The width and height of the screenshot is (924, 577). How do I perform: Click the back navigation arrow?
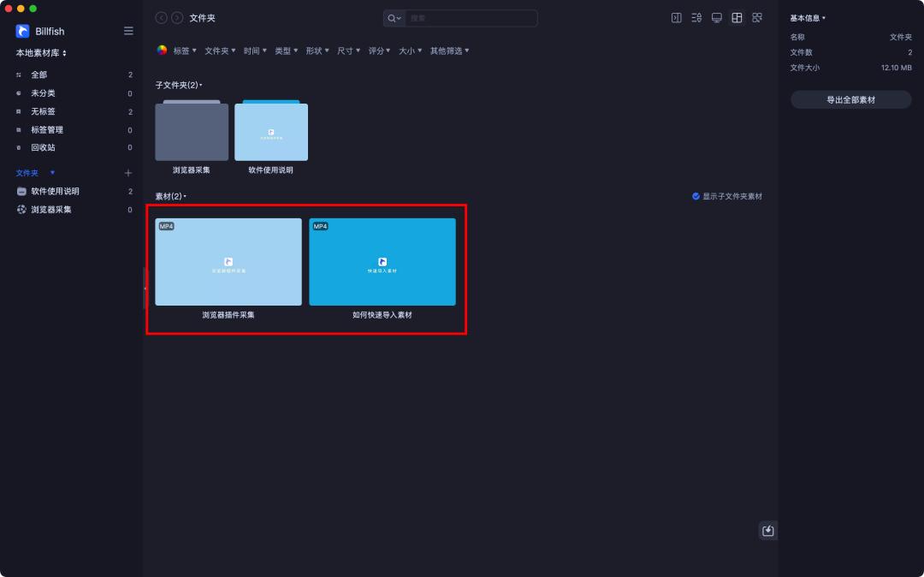[x=161, y=17]
